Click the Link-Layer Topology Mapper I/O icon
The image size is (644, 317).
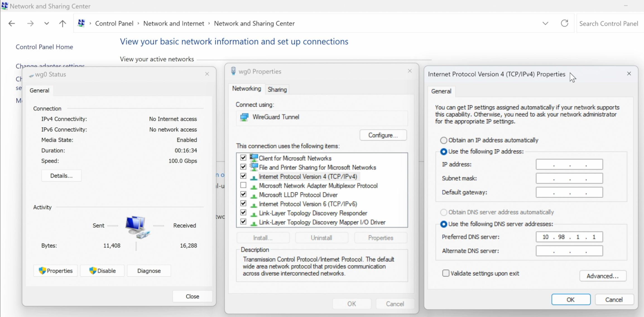(254, 222)
